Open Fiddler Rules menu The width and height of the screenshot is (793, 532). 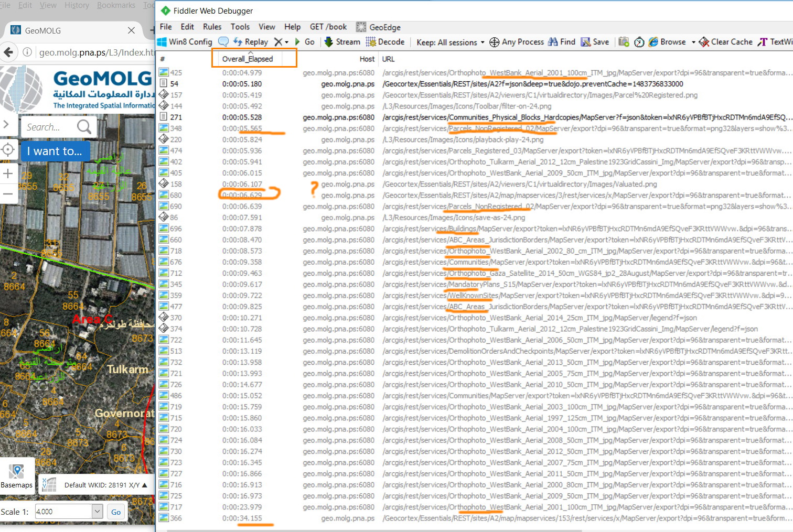(x=212, y=27)
